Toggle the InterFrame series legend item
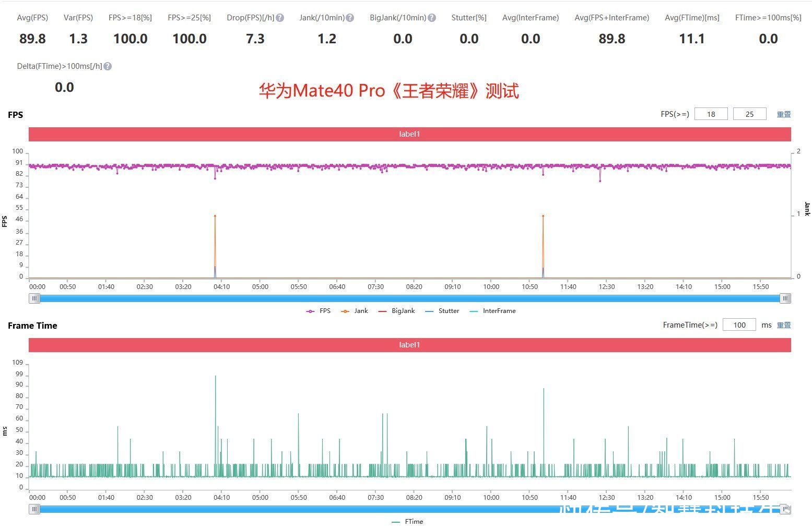Screen dimensions: 812x529 pos(492,311)
